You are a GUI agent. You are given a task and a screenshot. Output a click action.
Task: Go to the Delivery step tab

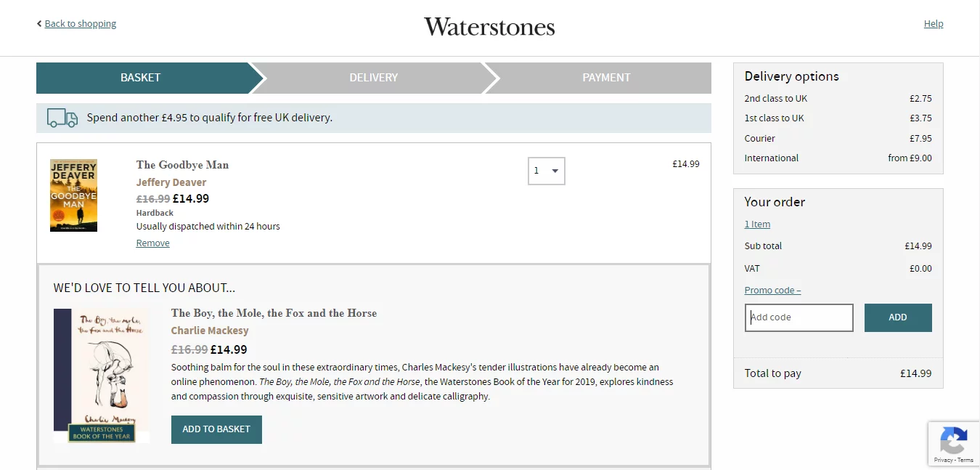click(x=373, y=78)
